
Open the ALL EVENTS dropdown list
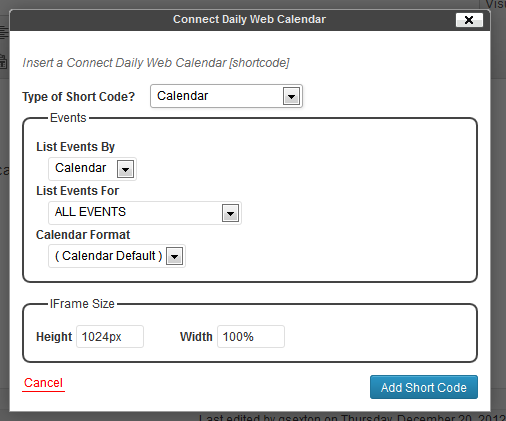pyautogui.click(x=145, y=213)
